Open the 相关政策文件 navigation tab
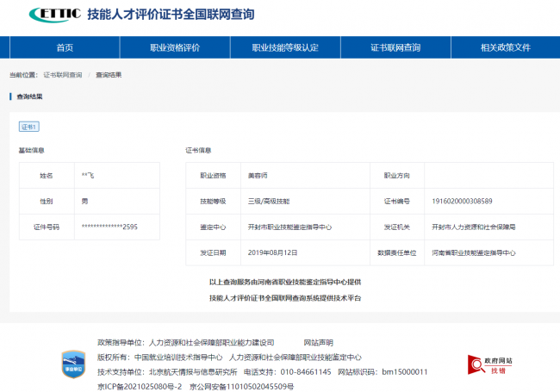 pos(505,48)
